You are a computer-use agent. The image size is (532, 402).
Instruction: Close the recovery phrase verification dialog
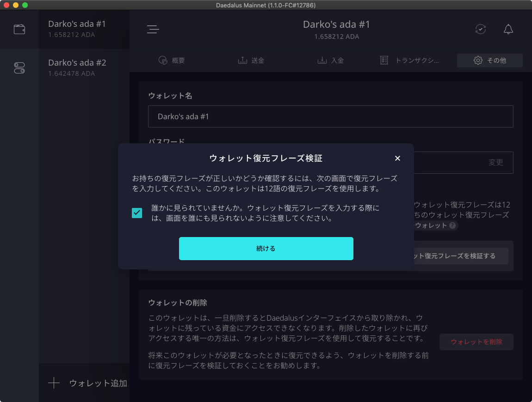pos(398,158)
